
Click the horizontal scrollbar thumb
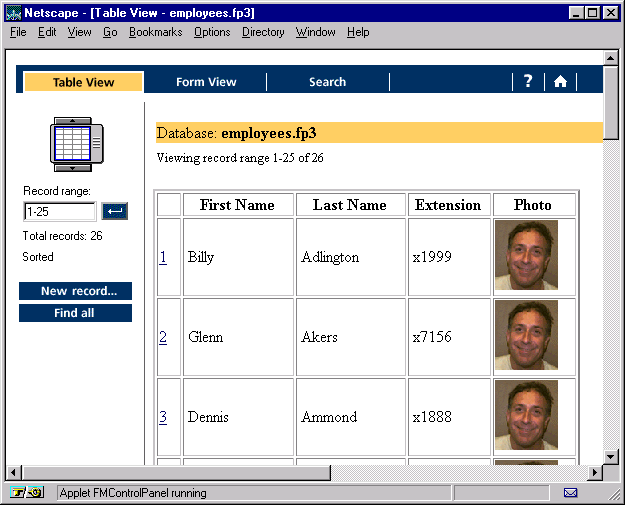click(x=176, y=473)
